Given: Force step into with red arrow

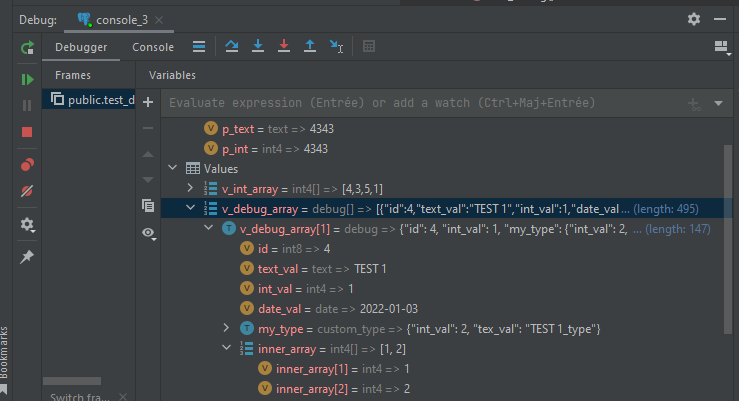Looking at the screenshot, I should point(284,46).
